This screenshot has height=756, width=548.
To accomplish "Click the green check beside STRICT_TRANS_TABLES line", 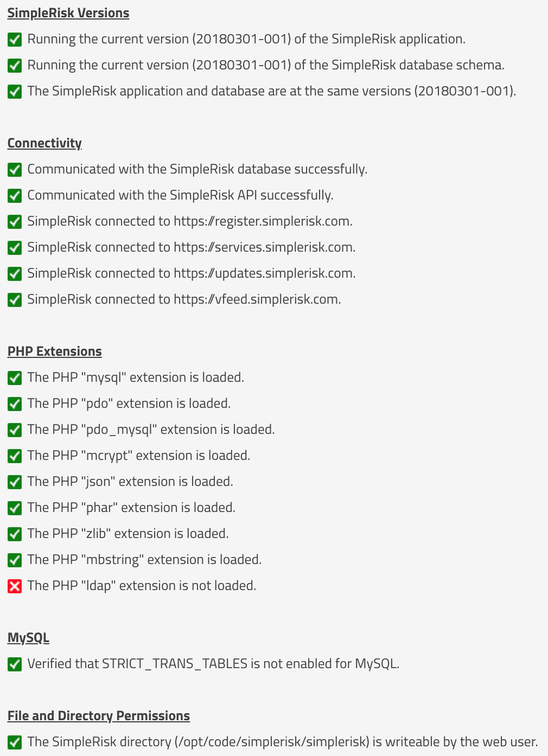I will click(x=15, y=664).
